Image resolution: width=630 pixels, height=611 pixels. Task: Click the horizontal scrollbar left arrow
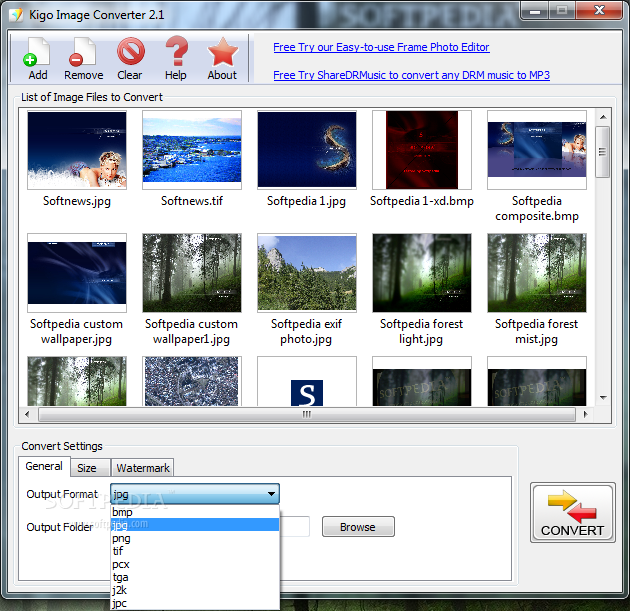(27, 414)
